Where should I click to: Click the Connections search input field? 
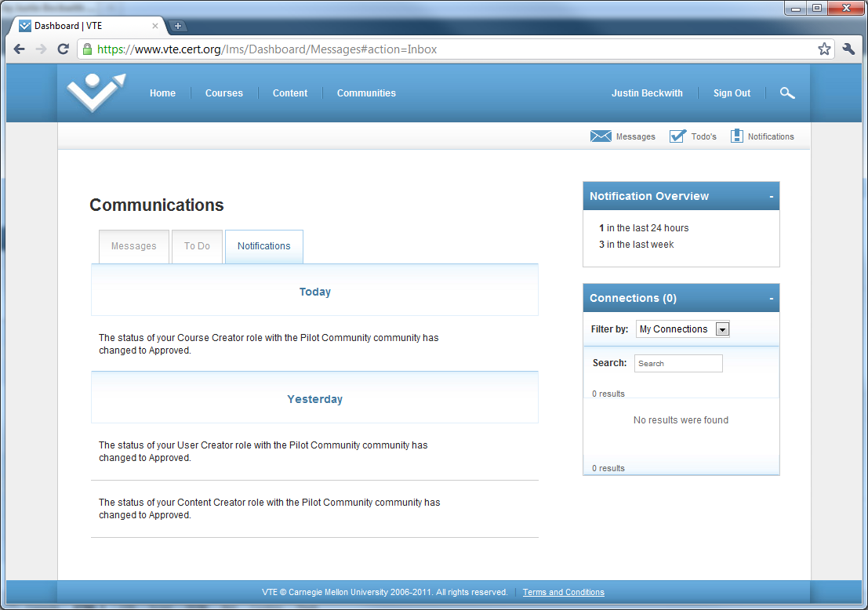click(678, 363)
